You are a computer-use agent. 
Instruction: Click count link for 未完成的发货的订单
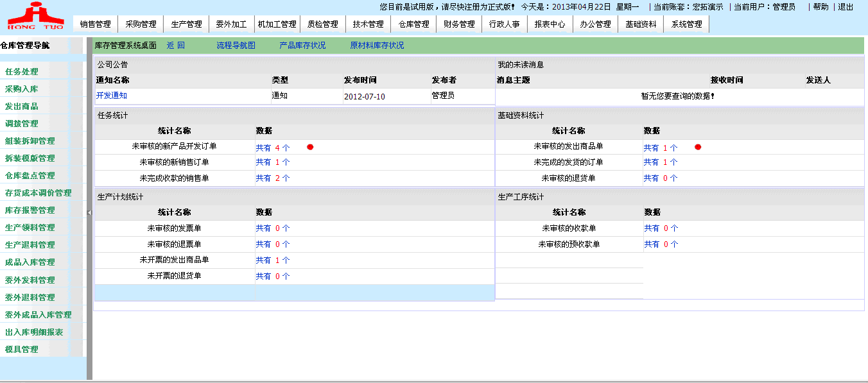point(661,162)
